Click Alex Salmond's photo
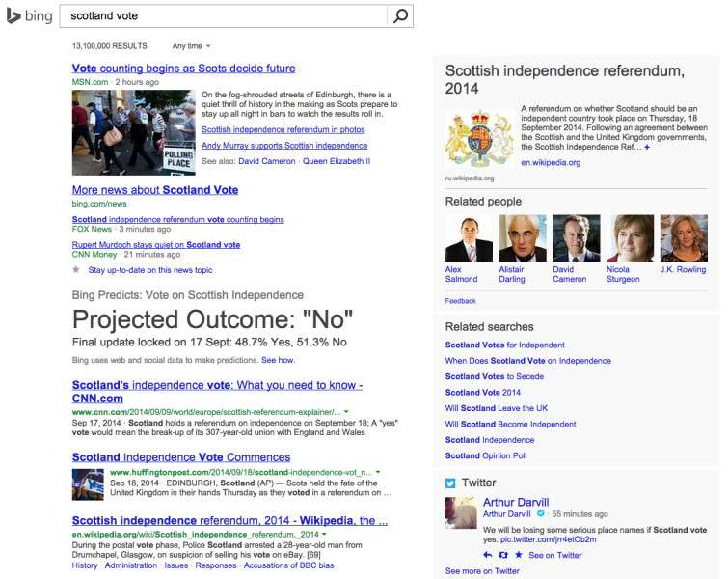 (469, 238)
